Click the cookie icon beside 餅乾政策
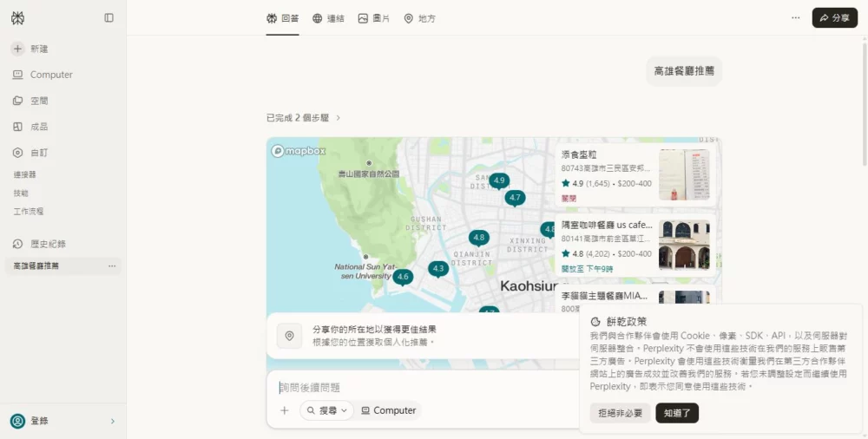Screen dimensions: 868x439 click(x=595, y=322)
